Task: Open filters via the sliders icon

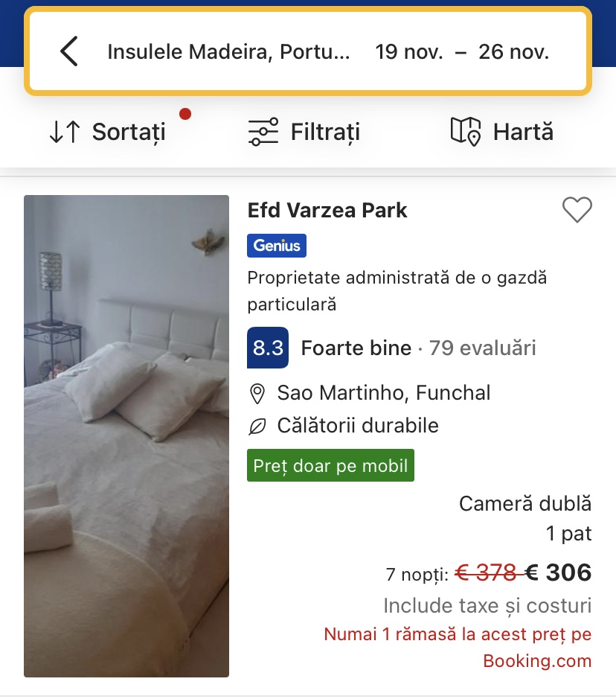Action: pos(263,132)
